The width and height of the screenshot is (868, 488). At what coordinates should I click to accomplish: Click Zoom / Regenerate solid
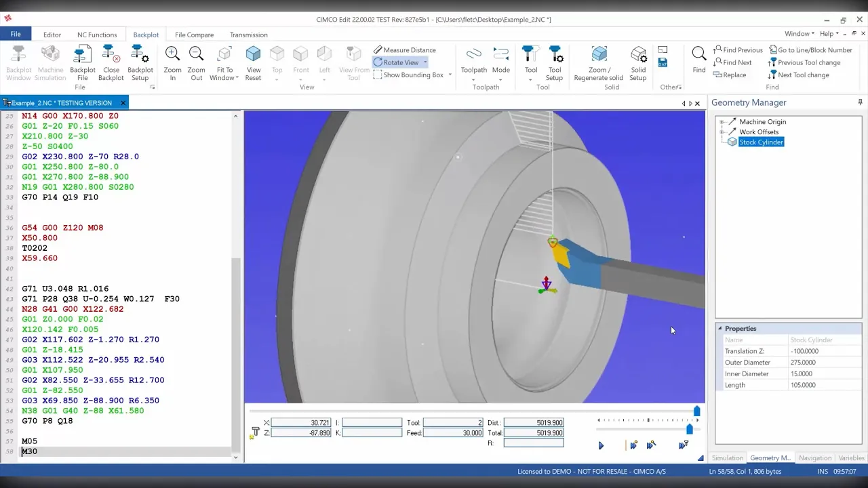coord(598,63)
